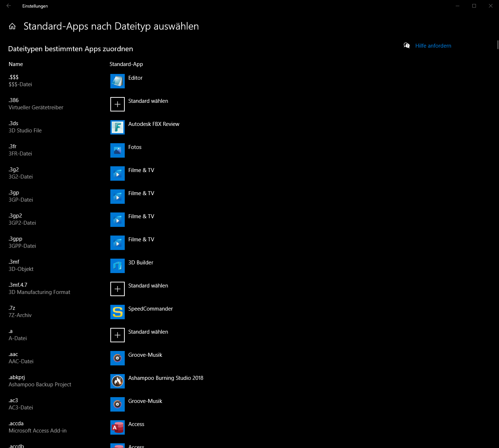Change the Filme & TV default for .3gpp

tap(117, 243)
